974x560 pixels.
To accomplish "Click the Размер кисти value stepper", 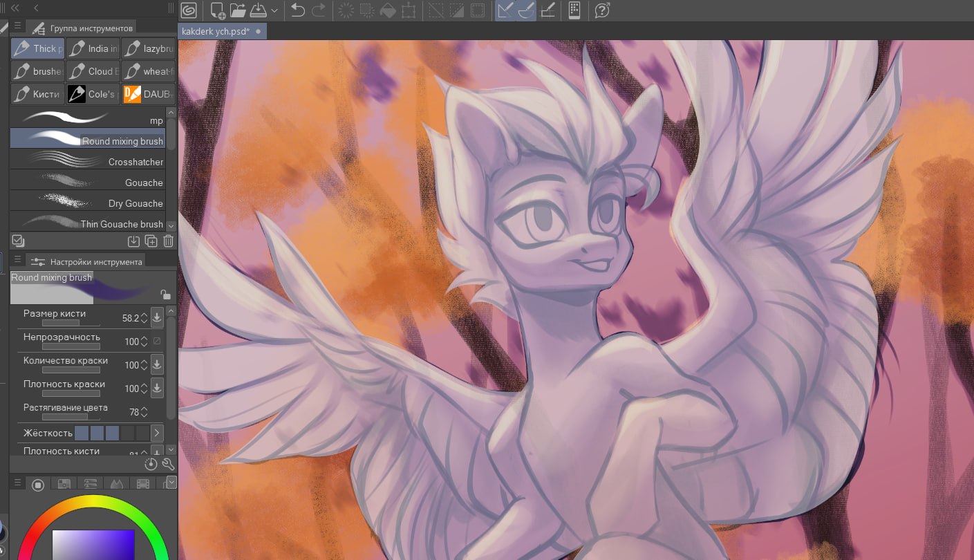I will (144, 318).
